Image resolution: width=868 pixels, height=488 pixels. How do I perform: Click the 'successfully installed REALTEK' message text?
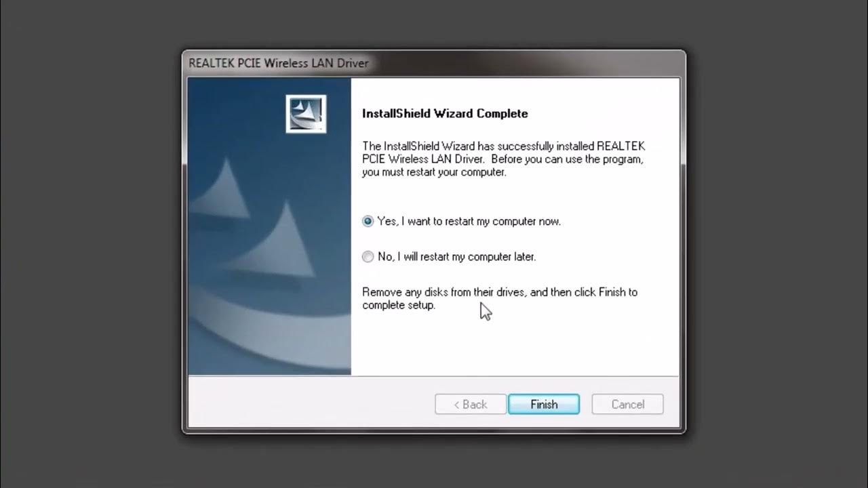coord(503,159)
